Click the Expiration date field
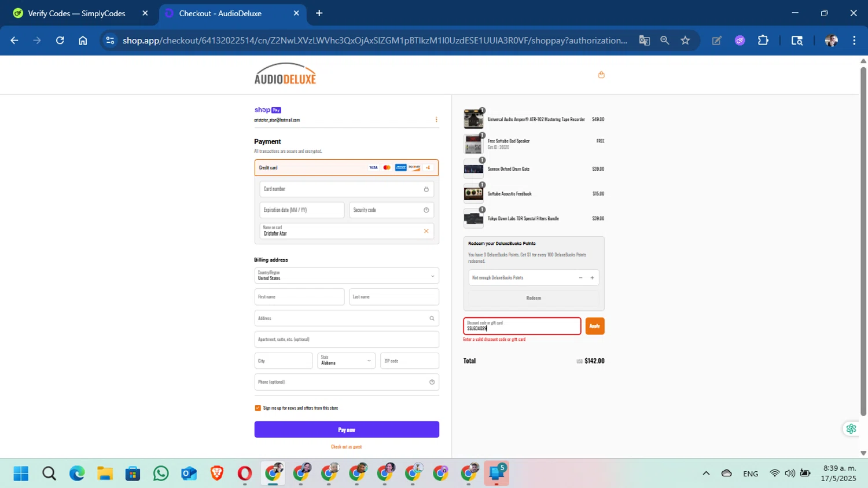The height and width of the screenshot is (488, 868). pos(302,210)
